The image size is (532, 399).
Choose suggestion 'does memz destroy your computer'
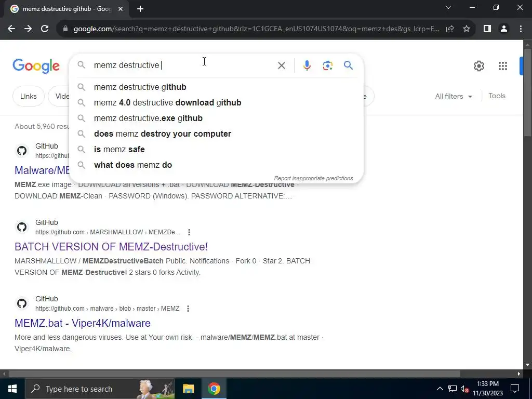pos(216,134)
